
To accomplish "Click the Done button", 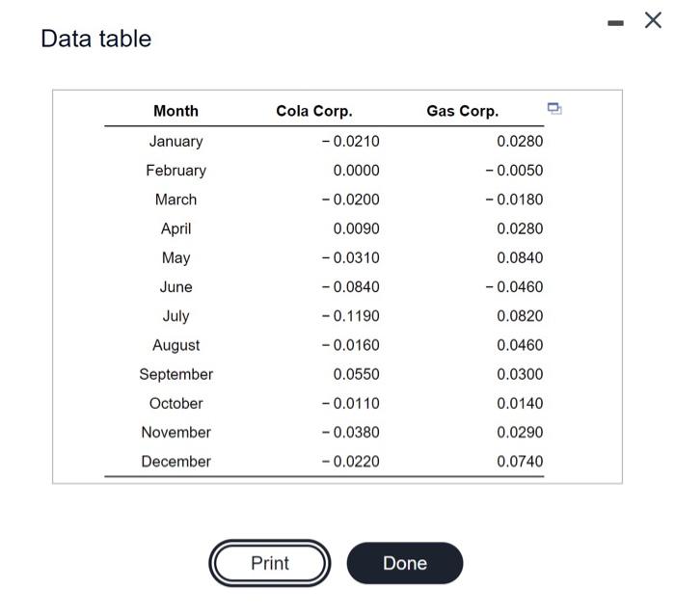I will 405,563.
